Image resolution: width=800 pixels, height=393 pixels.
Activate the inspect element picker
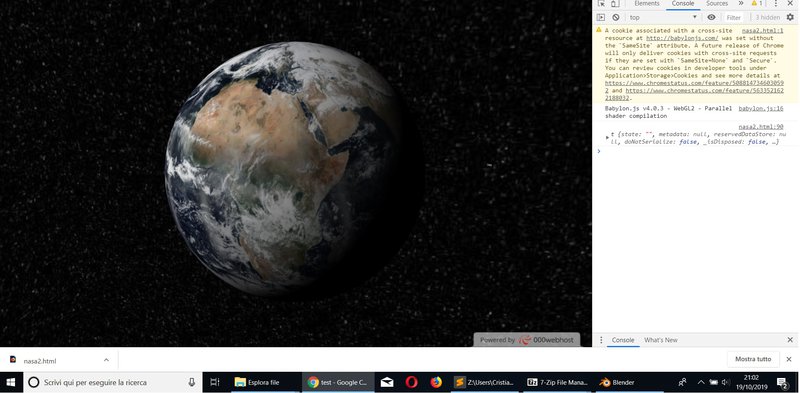pyautogui.click(x=601, y=4)
